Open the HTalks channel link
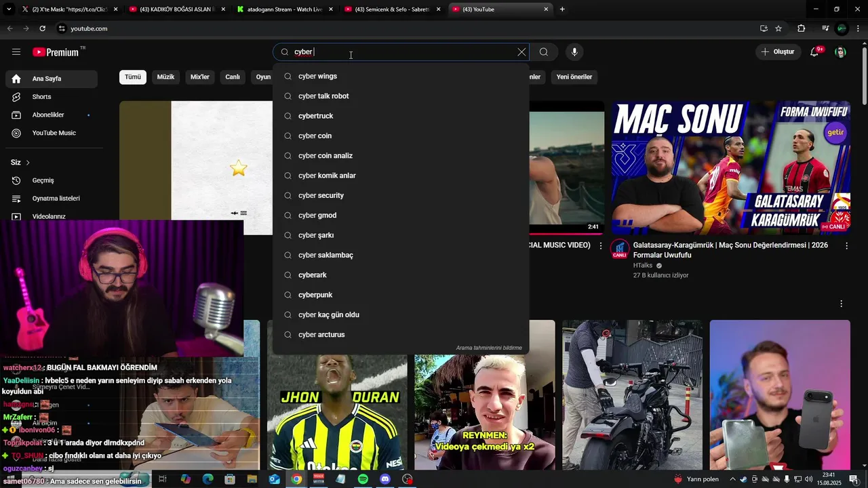 [x=643, y=266]
